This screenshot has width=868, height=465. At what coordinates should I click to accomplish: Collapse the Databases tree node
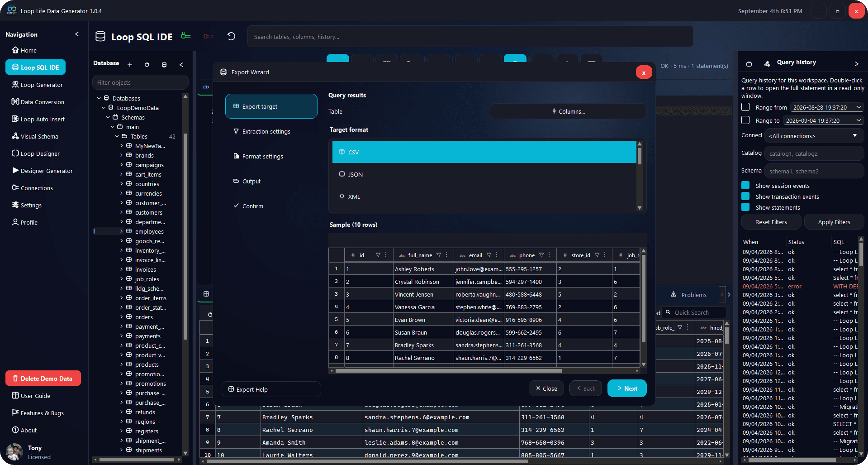pos(99,98)
